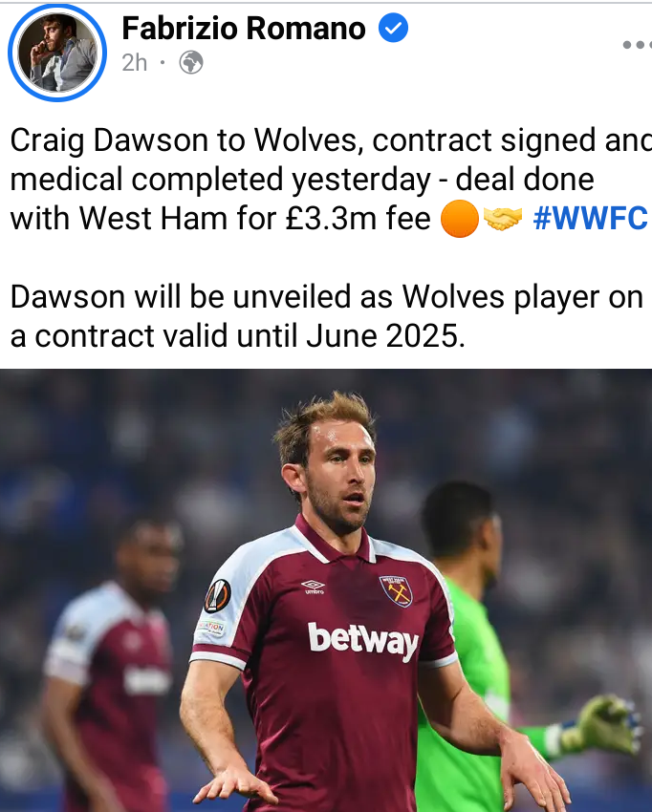Image resolution: width=652 pixels, height=812 pixels.
Task: Click the West Ham crest on shirt
Action: [x=396, y=591]
